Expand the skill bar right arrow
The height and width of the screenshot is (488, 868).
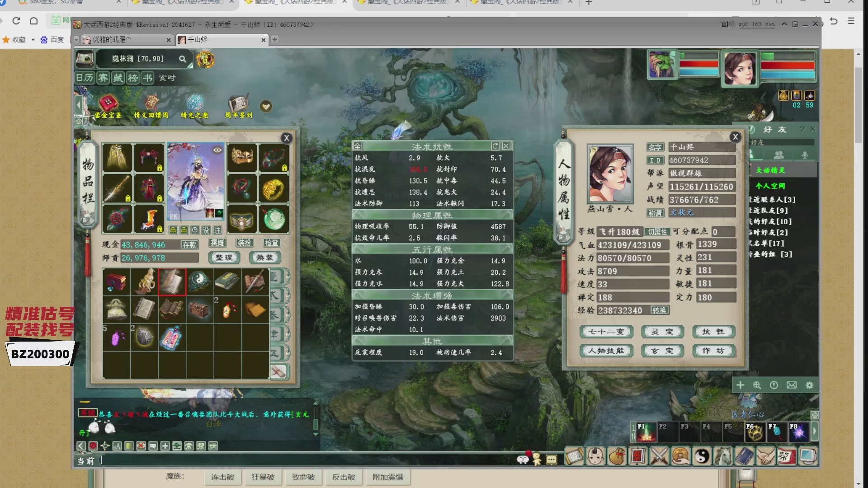pos(815,432)
